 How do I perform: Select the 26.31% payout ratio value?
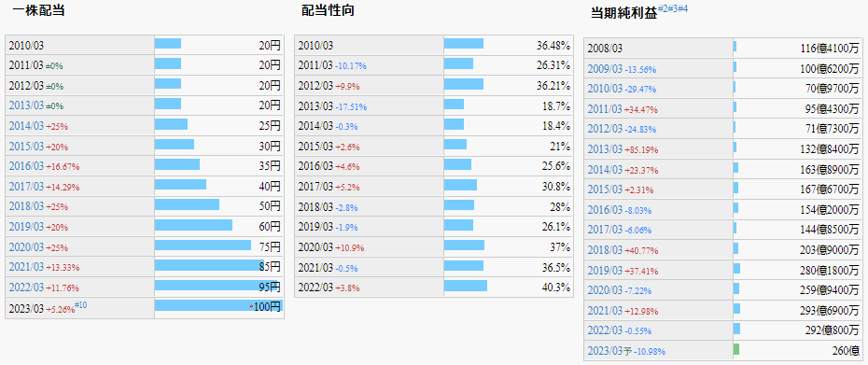553,64
